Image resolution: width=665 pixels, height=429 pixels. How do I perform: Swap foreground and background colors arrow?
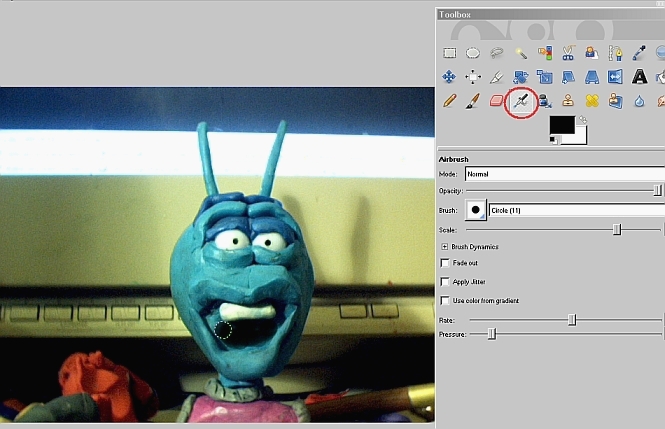(582, 120)
